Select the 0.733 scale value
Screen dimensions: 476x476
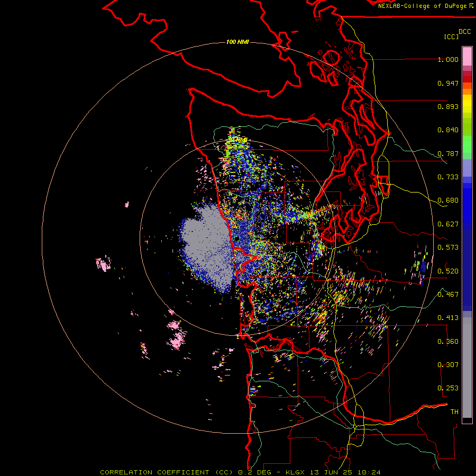[x=448, y=177]
